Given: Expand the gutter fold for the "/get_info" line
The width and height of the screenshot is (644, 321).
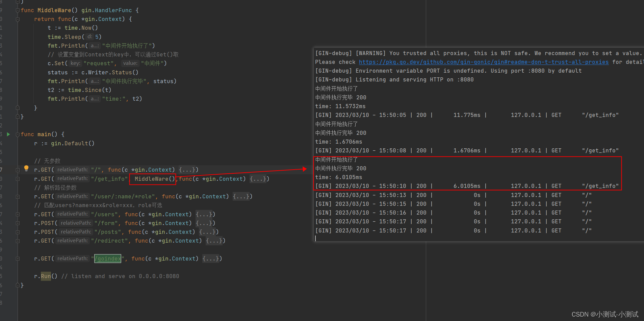Looking at the screenshot, I should tap(18, 179).
